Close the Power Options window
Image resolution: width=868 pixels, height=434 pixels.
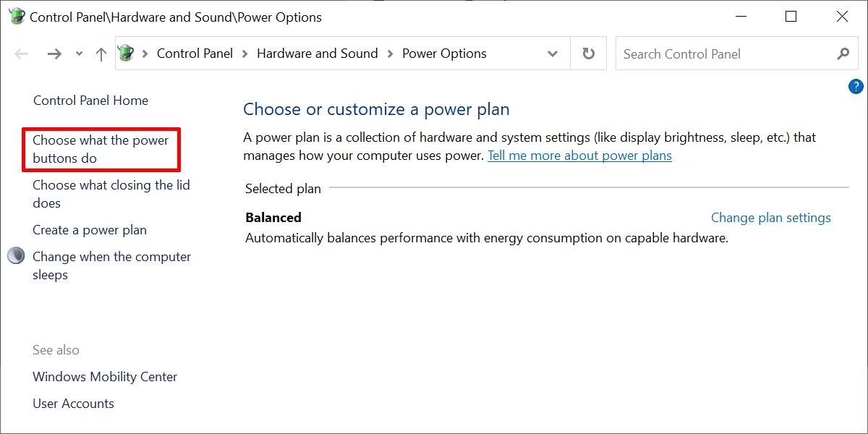[x=842, y=17]
